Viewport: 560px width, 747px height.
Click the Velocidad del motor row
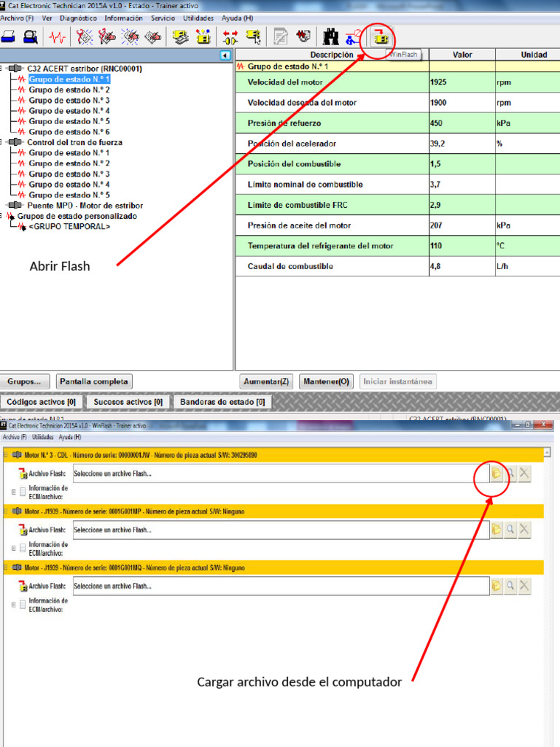coord(397,82)
